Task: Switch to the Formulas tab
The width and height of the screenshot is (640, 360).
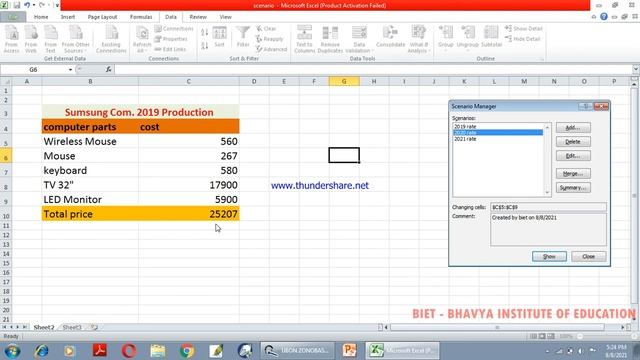Action: coord(141,17)
